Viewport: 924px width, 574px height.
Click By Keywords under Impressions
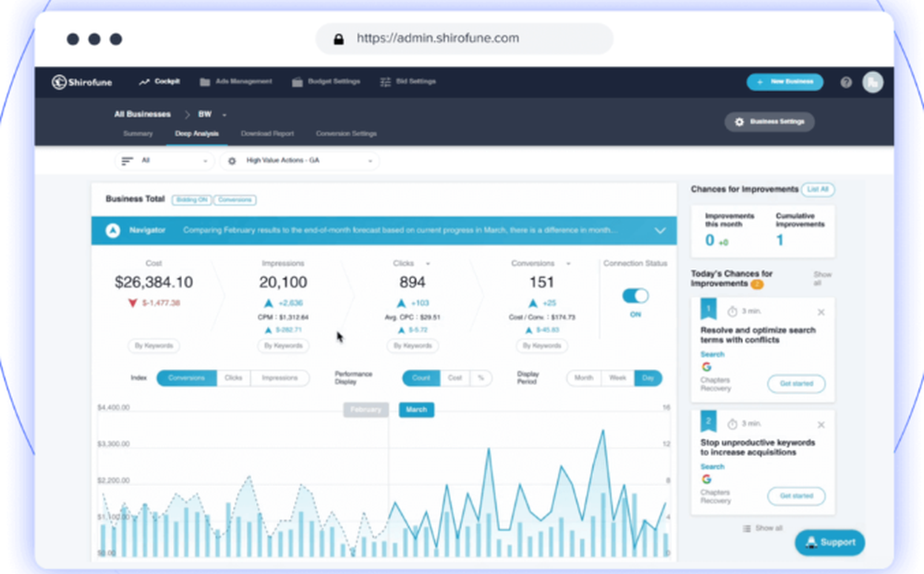pos(283,346)
